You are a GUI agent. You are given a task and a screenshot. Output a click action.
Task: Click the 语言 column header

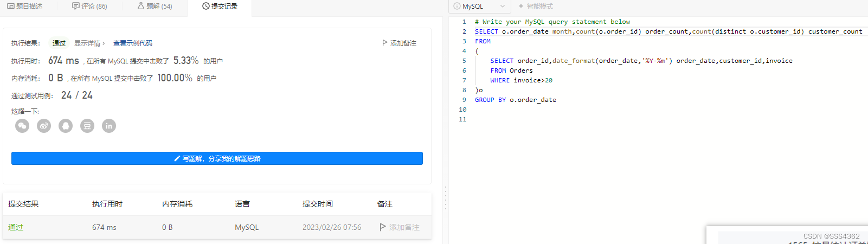tap(242, 204)
